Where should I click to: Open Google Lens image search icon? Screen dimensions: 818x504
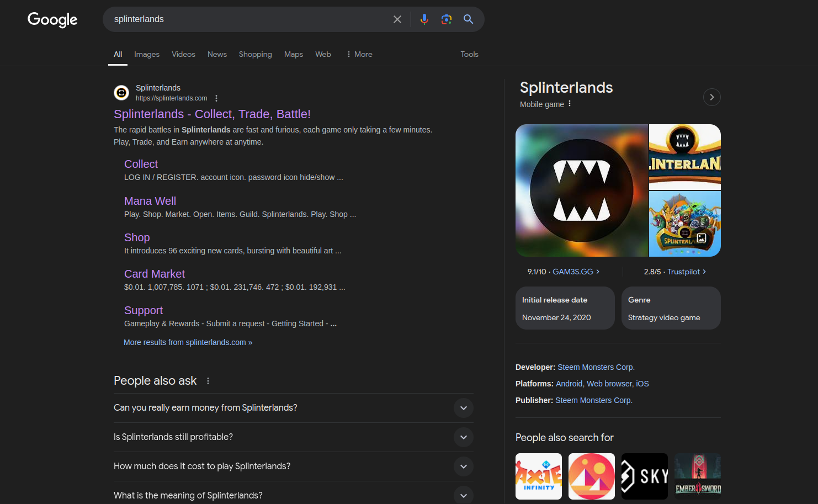[447, 19]
